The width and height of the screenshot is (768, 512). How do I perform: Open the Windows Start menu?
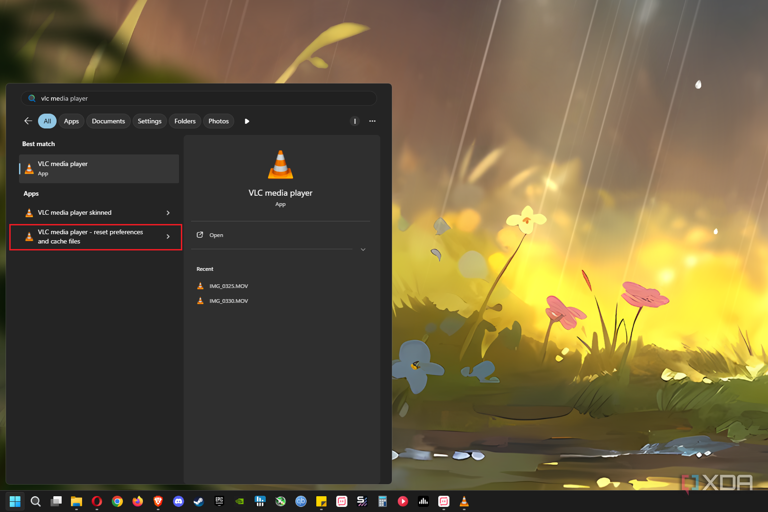[15, 501]
